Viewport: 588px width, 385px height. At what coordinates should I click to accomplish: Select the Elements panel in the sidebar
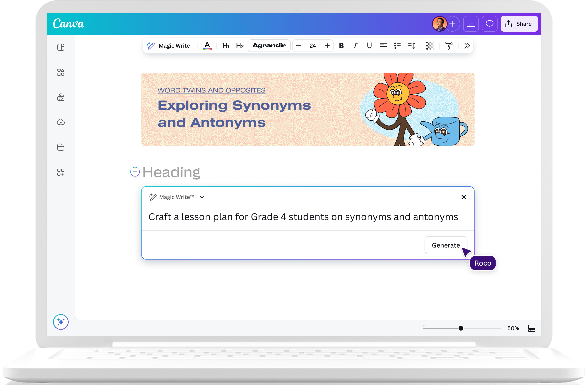[60, 72]
